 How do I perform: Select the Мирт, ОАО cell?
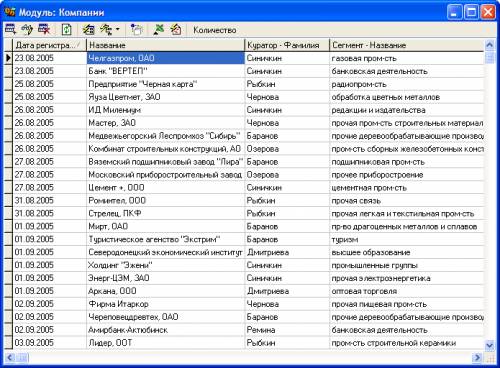[166, 226]
